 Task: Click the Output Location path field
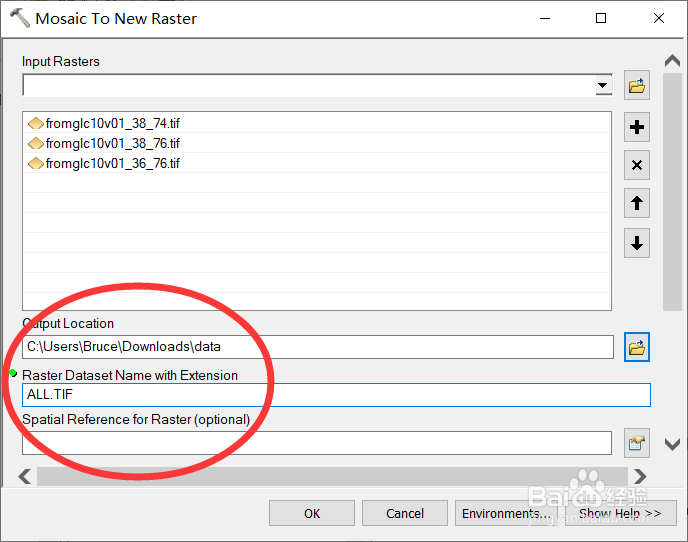318,347
